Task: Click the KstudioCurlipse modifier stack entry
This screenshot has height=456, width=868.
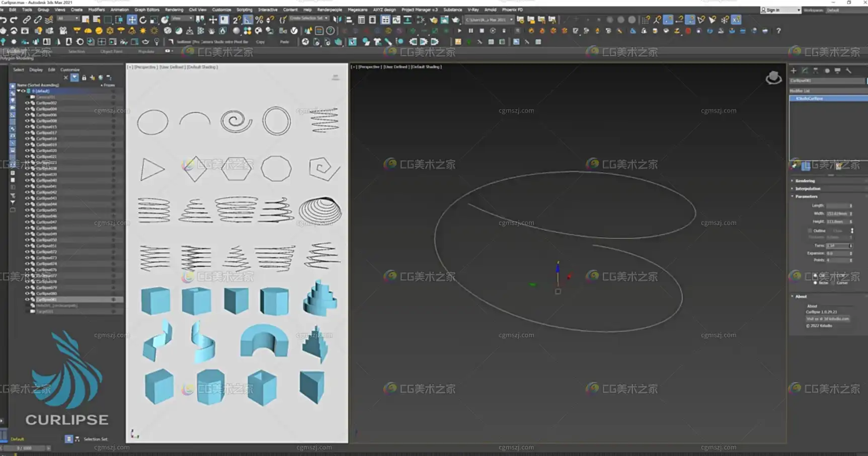Action: (x=828, y=99)
